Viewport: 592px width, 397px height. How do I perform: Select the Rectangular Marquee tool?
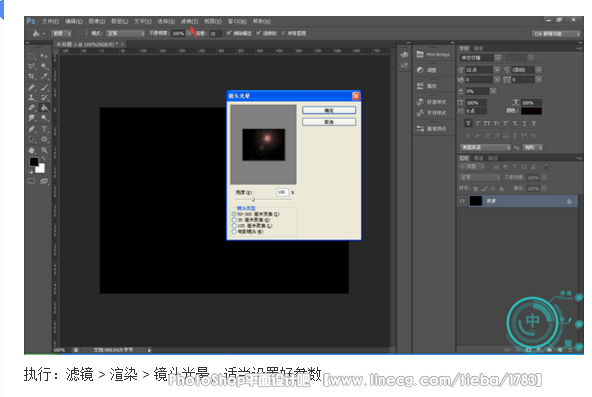[32, 56]
